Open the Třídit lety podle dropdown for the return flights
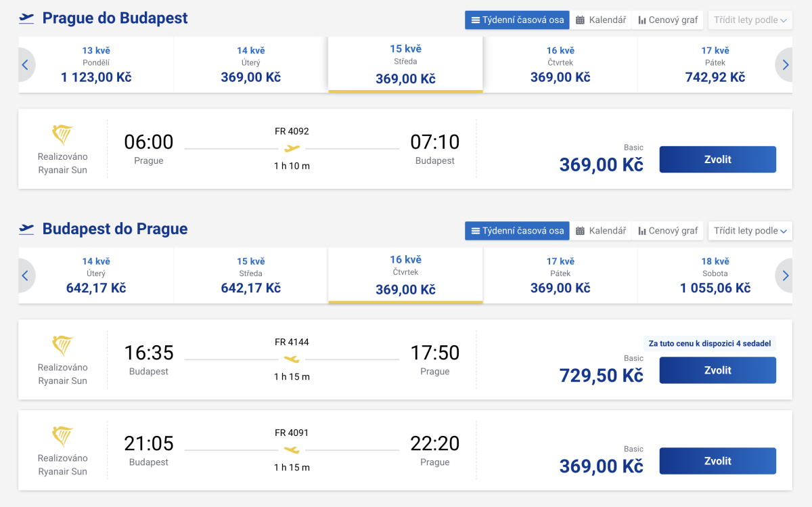The image size is (812, 507). click(750, 231)
